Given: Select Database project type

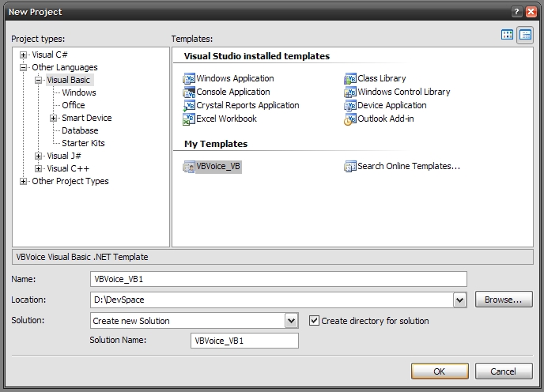Looking at the screenshot, I should [80, 130].
